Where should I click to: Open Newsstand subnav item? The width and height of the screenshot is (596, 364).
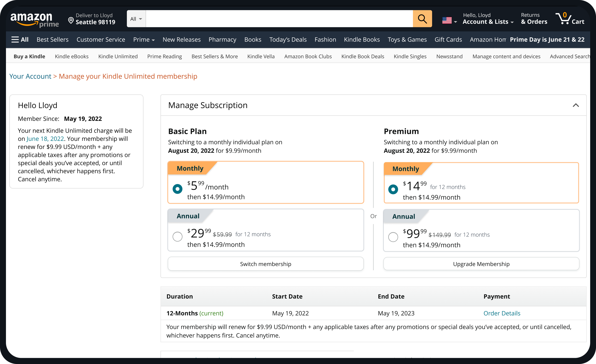[x=449, y=56]
